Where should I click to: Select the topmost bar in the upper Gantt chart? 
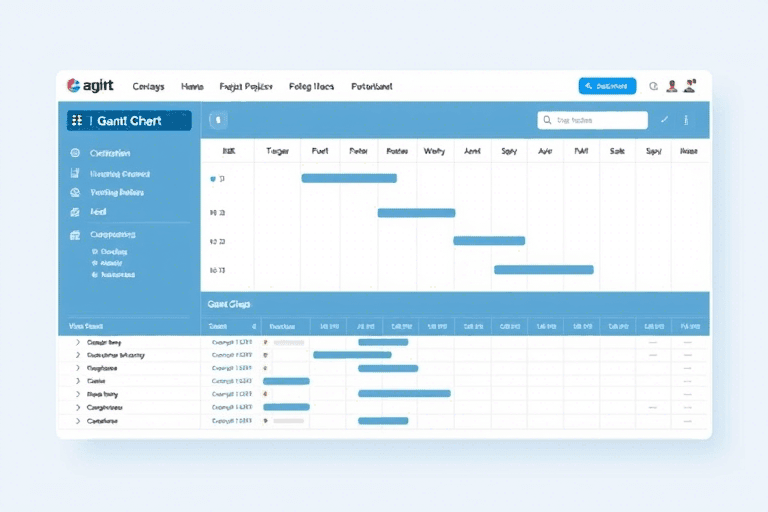tap(349, 178)
